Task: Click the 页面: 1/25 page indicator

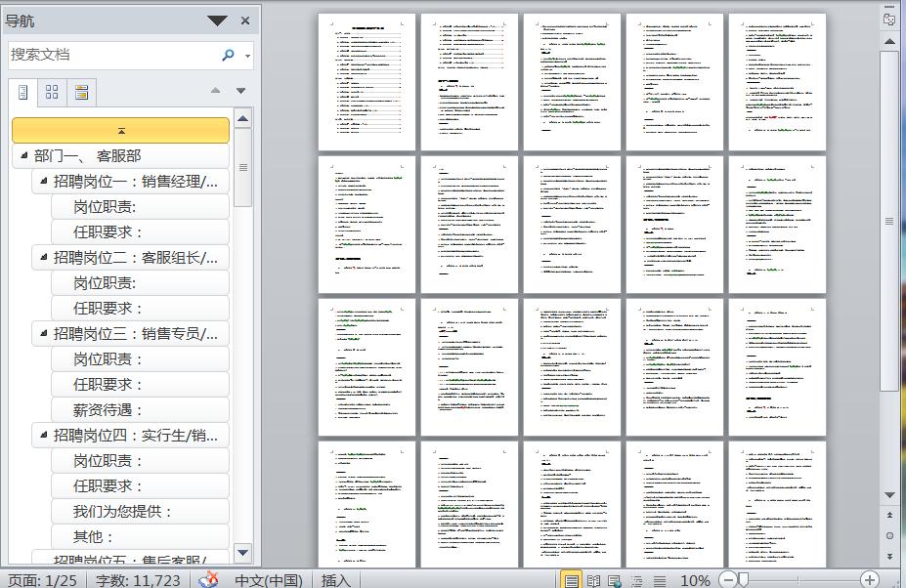Action: tap(42, 580)
